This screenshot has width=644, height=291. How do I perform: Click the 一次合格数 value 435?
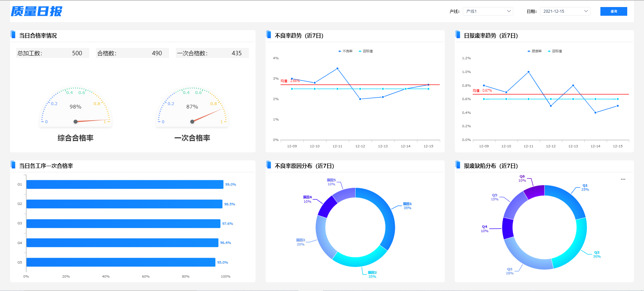(x=237, y=53)
